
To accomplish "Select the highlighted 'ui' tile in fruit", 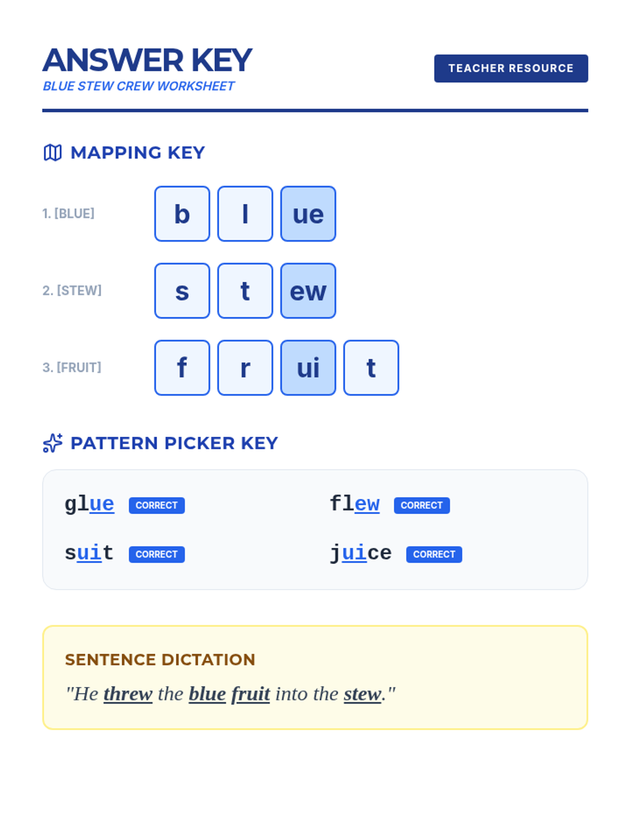I will pos(308,367).
